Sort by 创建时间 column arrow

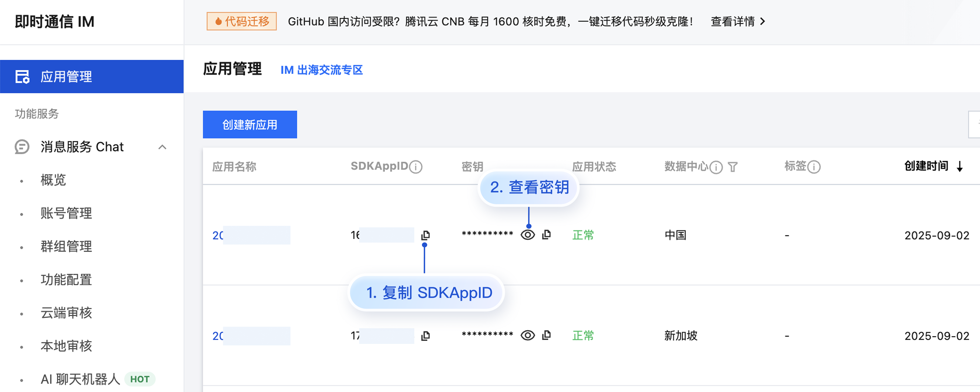coord(960,167)
